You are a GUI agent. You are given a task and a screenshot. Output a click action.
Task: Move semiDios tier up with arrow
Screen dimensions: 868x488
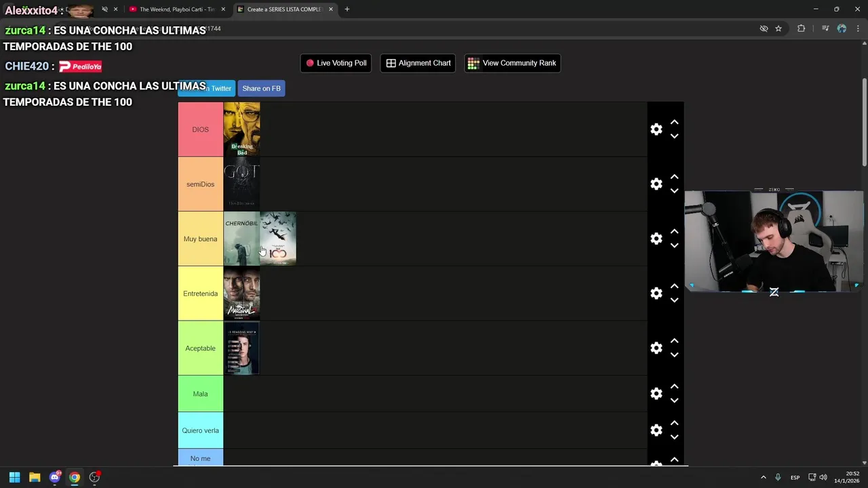click(674, 177)
